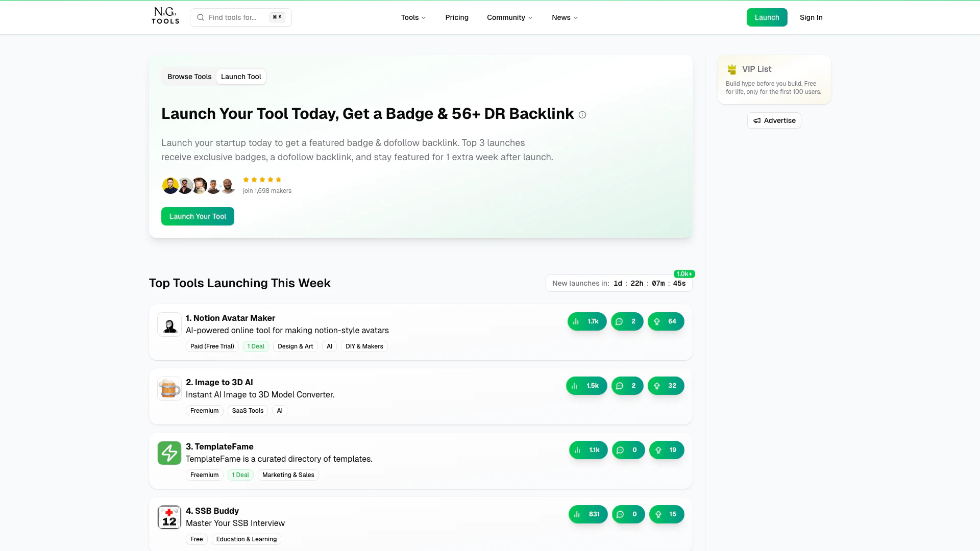Screen dimensions: 980x551
Task: Expand the Tools dropdown menu
Action: (x=413, y=17)
